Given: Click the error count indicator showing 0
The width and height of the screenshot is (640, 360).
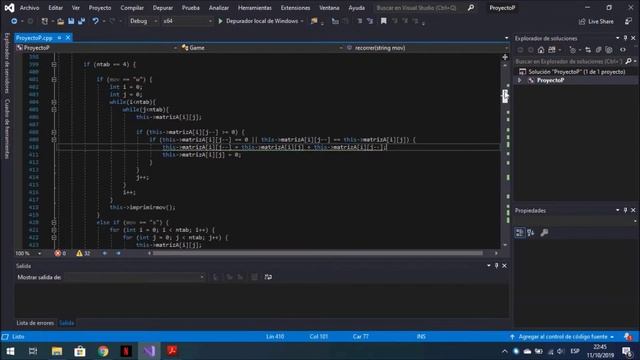Looking at the screenshot, I should pos(60,253).
